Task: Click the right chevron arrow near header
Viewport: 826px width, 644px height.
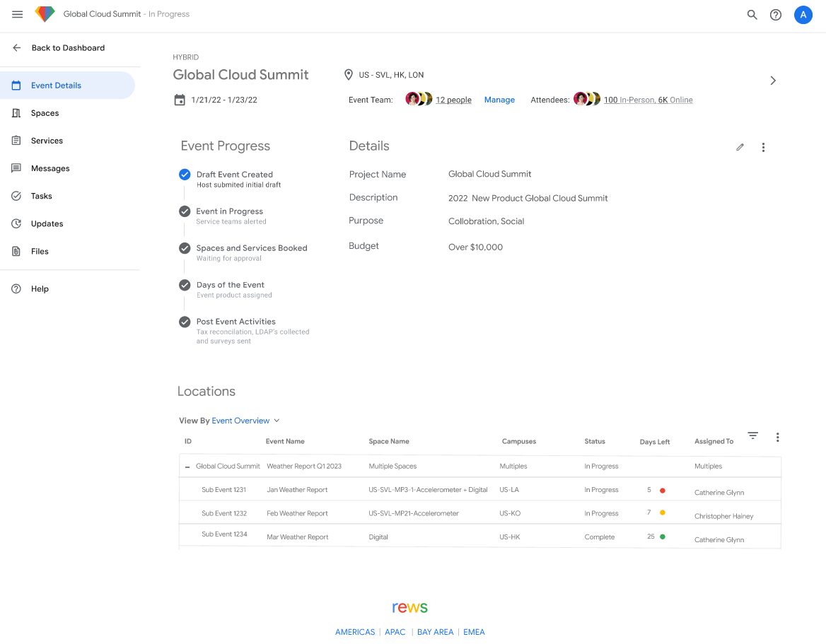Action: [773, 81]
